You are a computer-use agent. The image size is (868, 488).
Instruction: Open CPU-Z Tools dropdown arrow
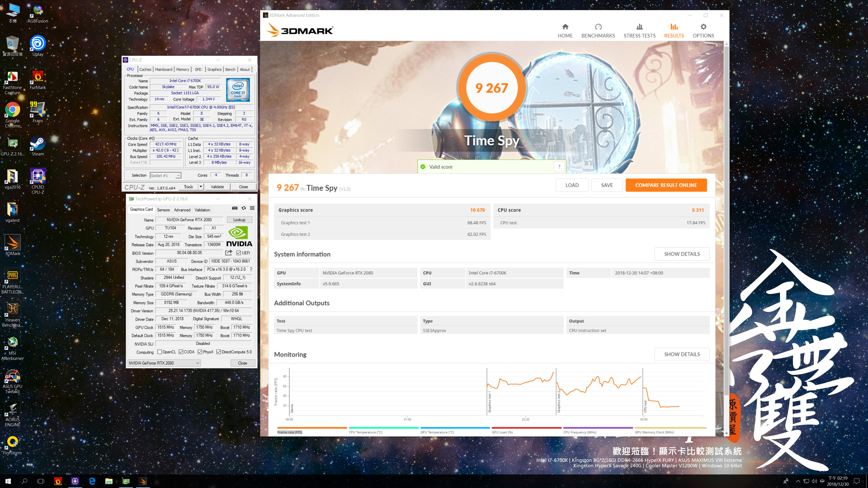[x=201, y=187]
